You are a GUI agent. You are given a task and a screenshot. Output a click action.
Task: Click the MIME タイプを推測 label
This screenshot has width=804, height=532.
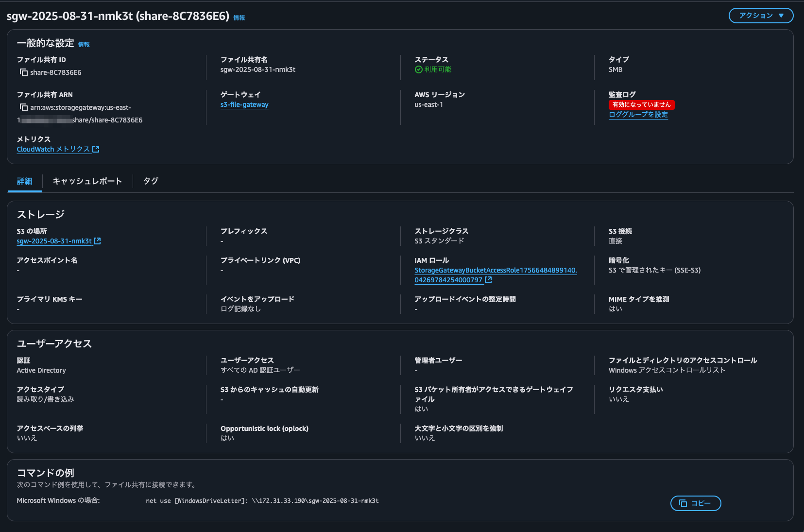point(639,299)
